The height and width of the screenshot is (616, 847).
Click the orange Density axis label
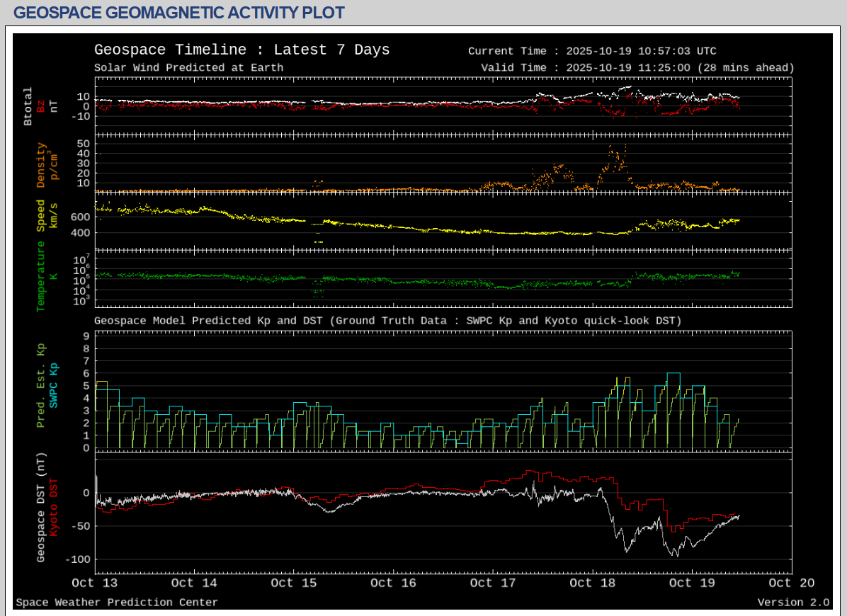click(x=41, y=165)
